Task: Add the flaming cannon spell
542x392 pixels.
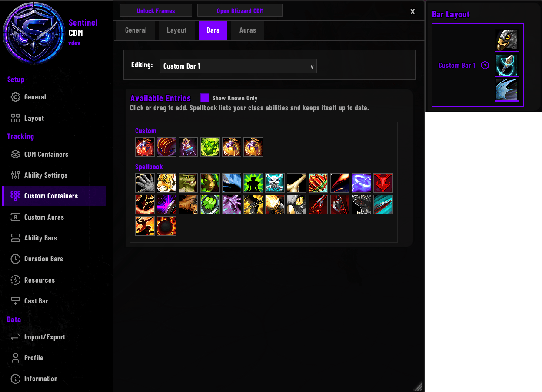Action: coord(275,204)
